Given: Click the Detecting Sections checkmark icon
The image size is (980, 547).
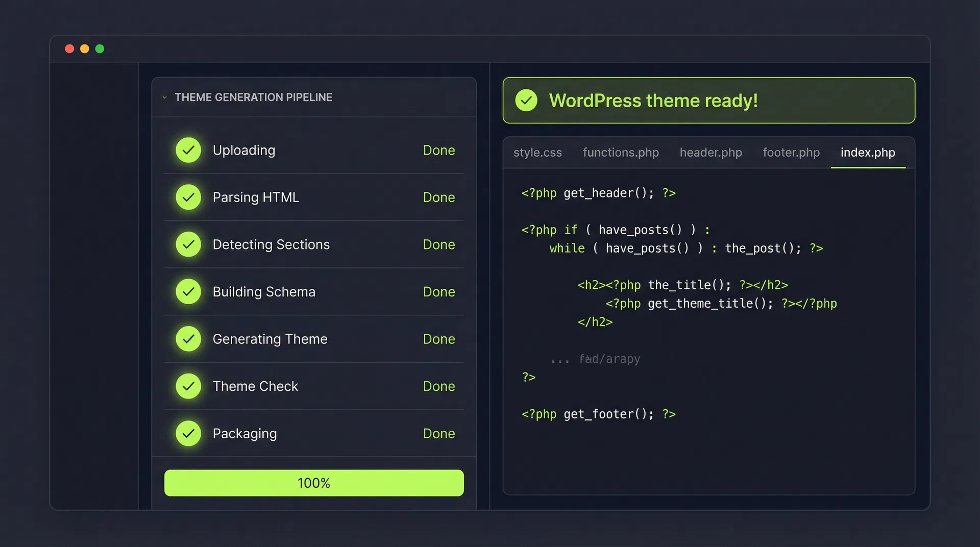Looking at the screenshot, I should 188,244.
